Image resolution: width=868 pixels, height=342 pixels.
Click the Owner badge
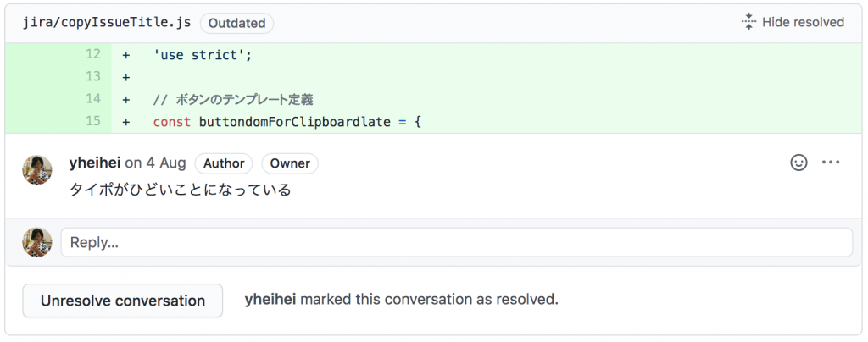pos(290,163)
